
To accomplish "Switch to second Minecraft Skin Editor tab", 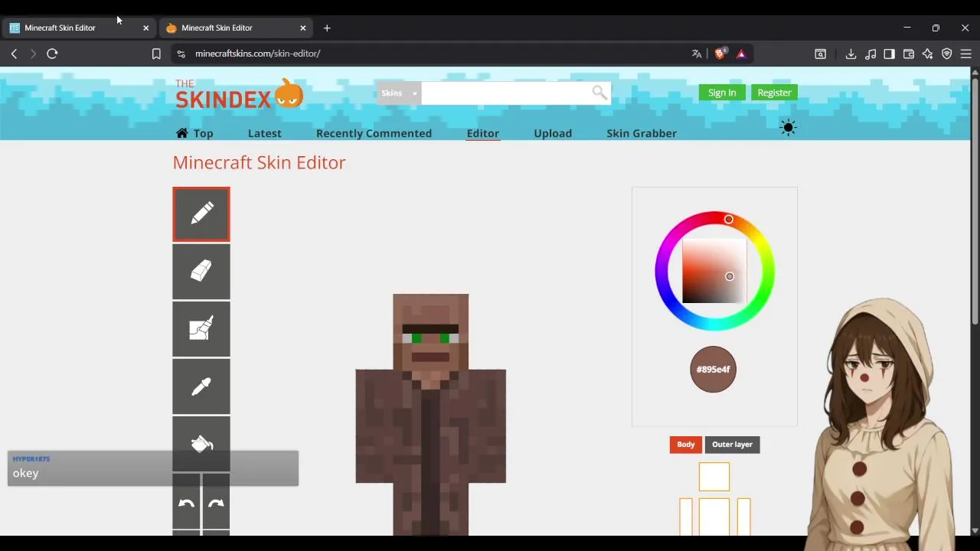I will (x=236, y=28).
